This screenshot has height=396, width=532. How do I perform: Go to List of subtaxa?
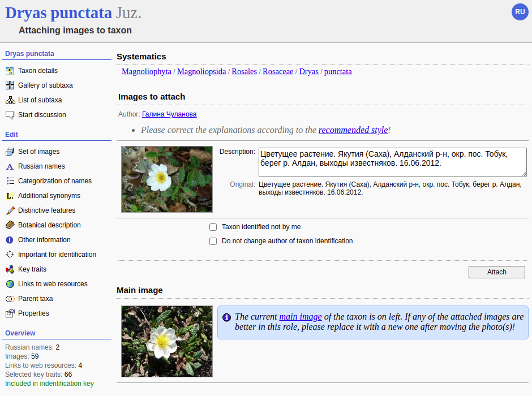coord(40,100)
